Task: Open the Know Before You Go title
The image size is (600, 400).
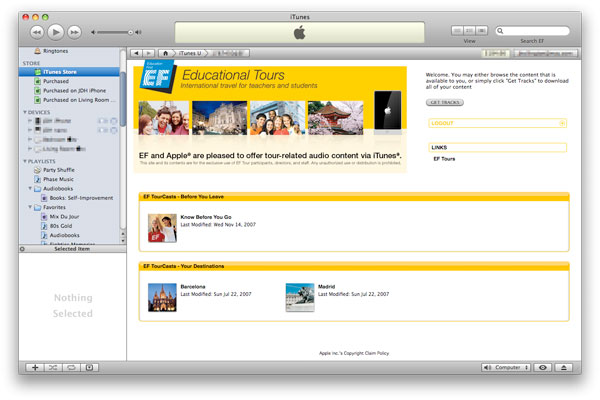Action: tap(206, 217)
